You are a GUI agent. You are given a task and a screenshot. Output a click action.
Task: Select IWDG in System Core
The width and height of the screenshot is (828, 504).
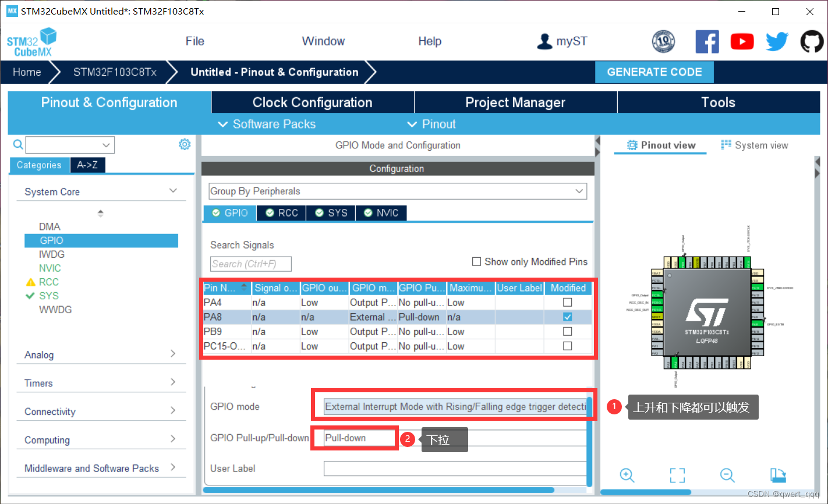(x=52, y=254)
